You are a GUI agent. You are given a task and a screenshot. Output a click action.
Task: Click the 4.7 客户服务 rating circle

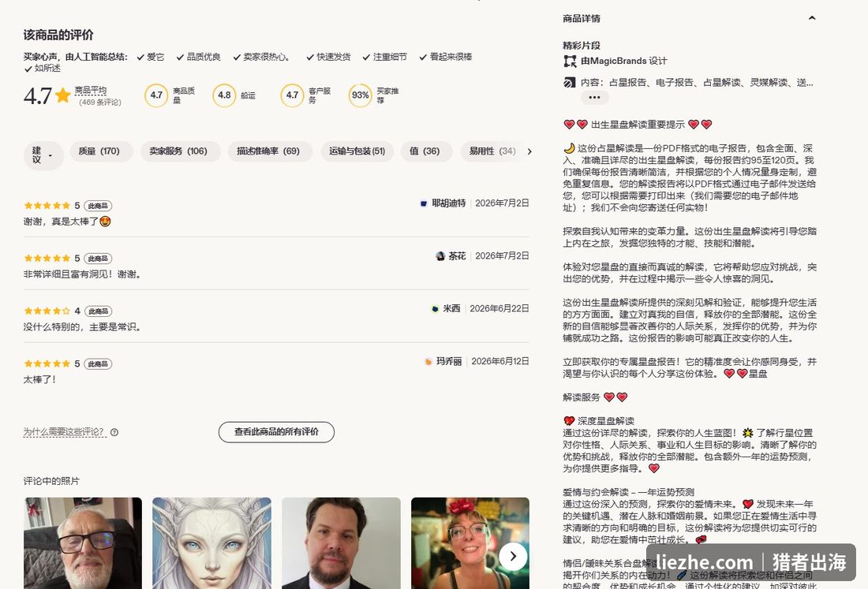292,95
